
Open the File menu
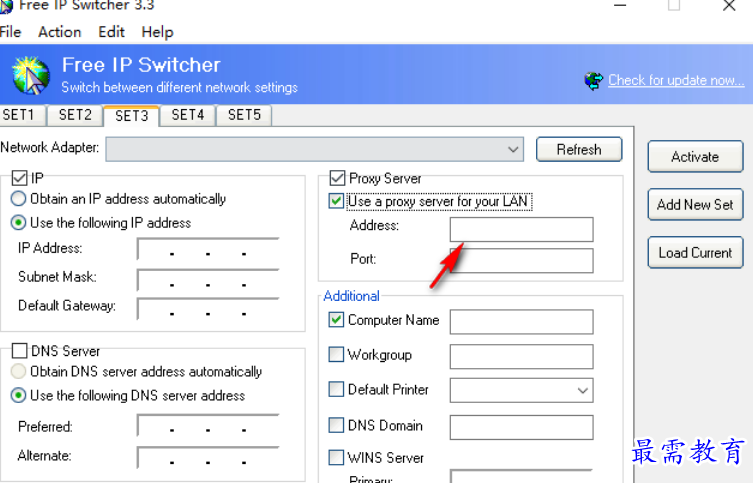click(10, 32)
